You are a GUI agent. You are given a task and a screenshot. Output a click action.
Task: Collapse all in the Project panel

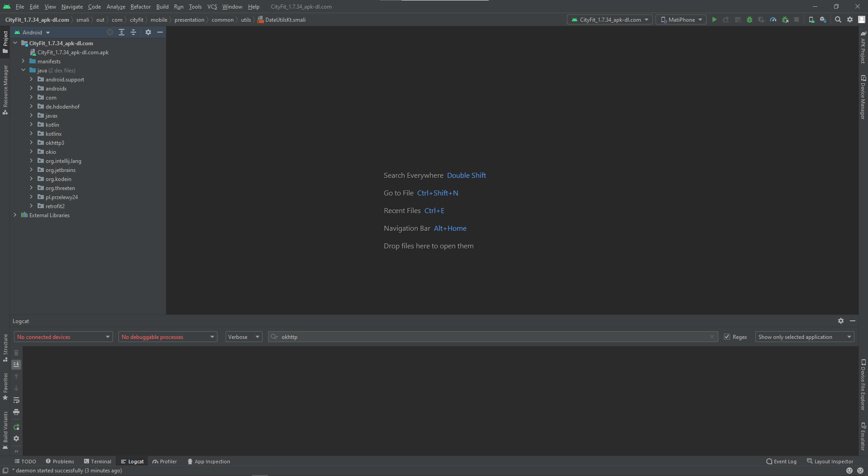coord(133,33)
